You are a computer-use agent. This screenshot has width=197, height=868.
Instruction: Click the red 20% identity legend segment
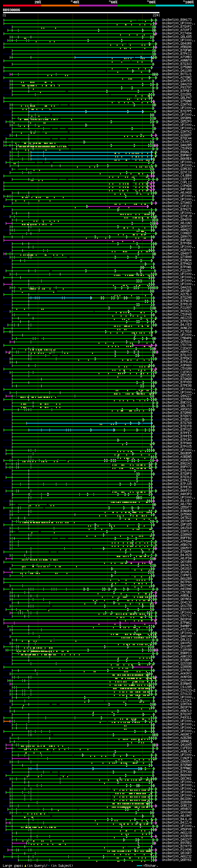click(22, 6)
